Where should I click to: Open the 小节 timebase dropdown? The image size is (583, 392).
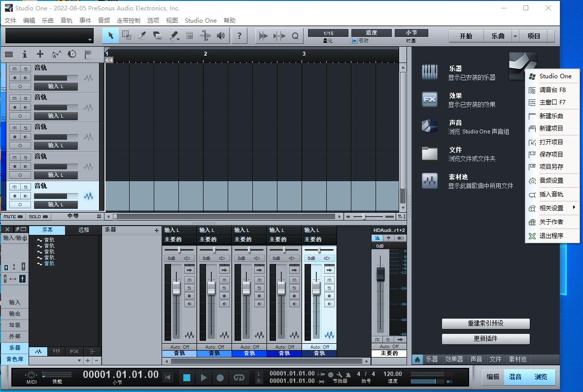click(x=411, y=33)
